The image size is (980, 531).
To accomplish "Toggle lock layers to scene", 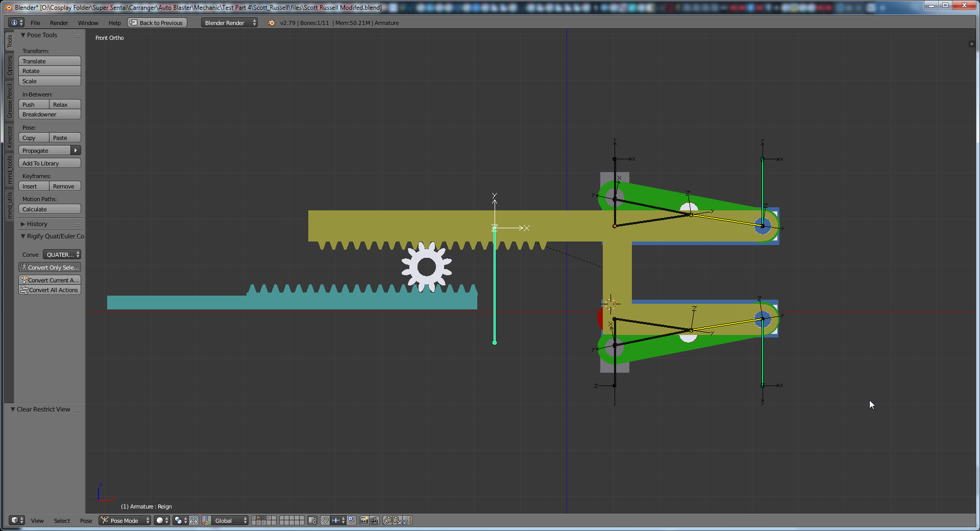I will [312, 520].
